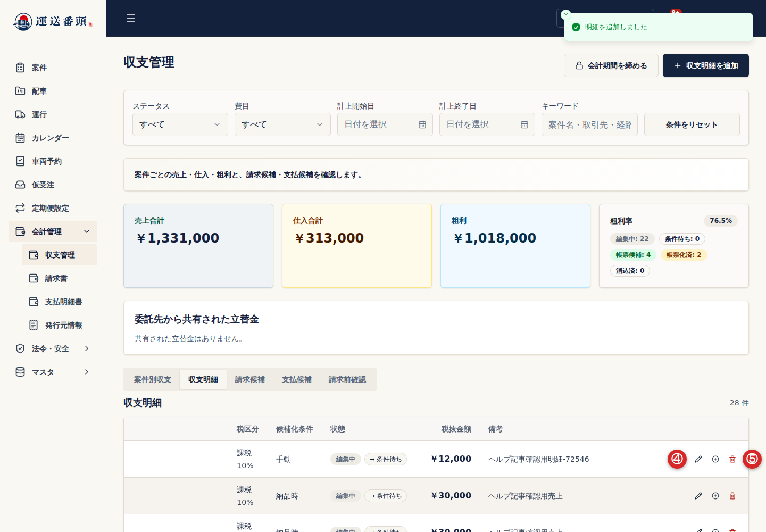
Task: Select 収支管理 submenu item
Action: pos(60,255)
